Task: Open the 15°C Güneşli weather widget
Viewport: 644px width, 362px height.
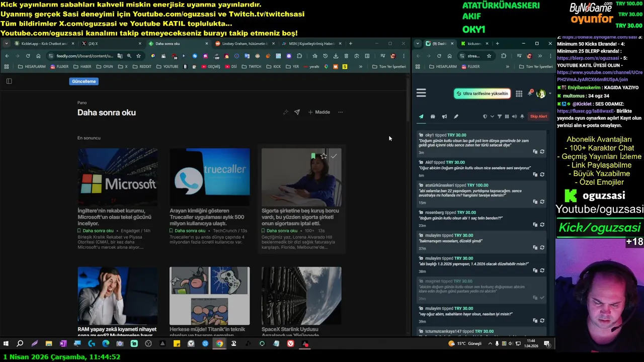Action: click(x=465, y=344)
